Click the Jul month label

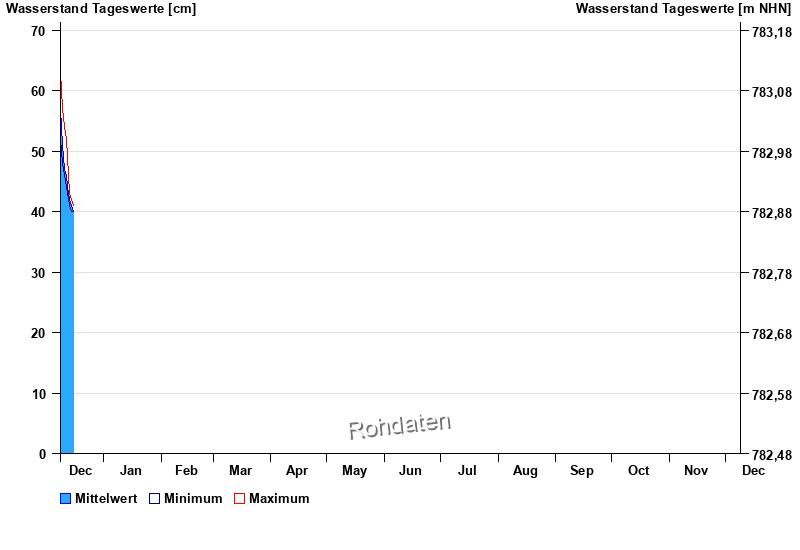(x=467, y=471)
